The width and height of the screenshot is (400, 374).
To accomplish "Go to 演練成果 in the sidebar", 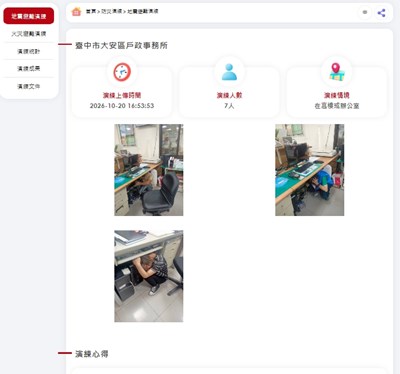I will point(29,68).
